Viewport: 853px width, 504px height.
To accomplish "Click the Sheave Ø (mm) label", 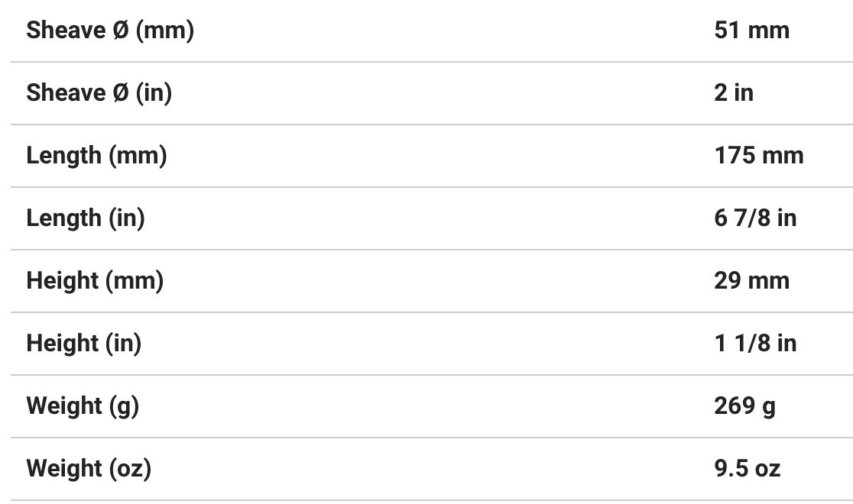I will coord(110,31).
